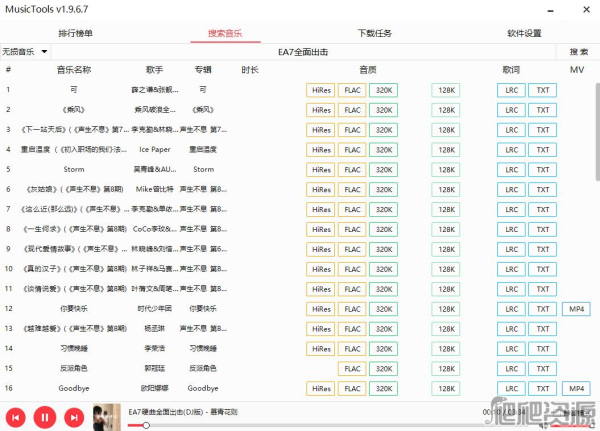Image resolution: width=600 pixels, height=431 pixels.
Task: Switch to the 排行榜单 tab
Action: pyautogui.click(x=76, y=33)
